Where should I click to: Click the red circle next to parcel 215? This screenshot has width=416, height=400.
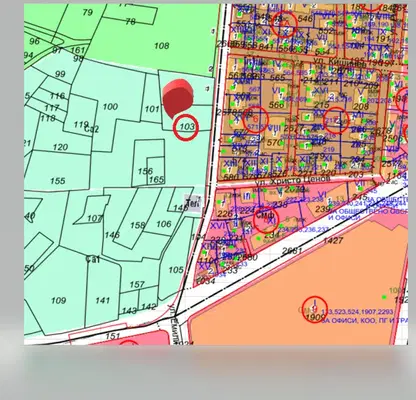[336, 120]
